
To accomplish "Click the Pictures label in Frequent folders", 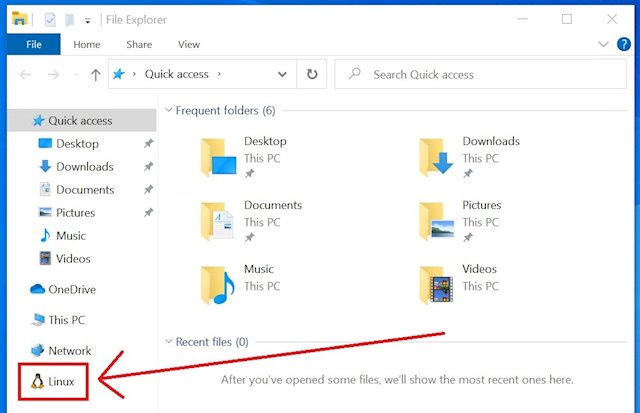I will 482,205.
